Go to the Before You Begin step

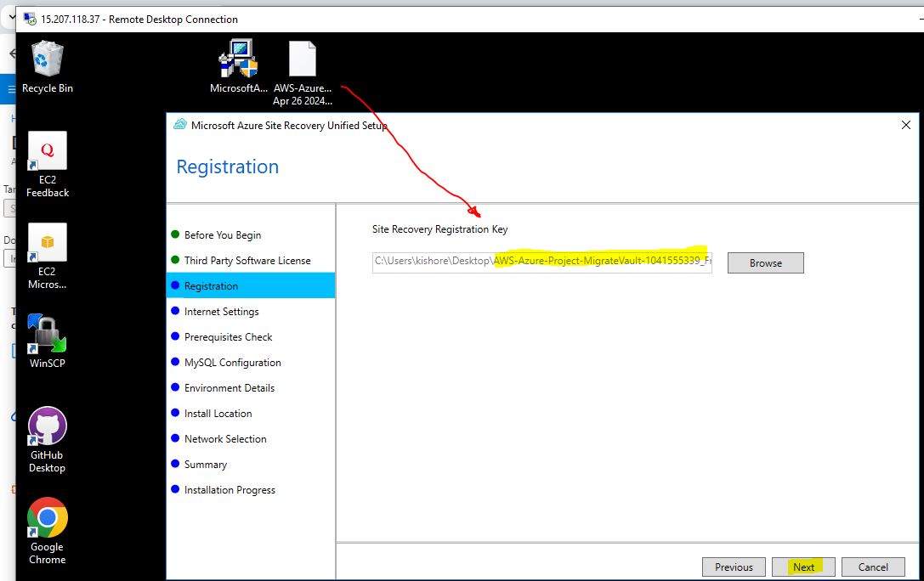tap(223, 235)
